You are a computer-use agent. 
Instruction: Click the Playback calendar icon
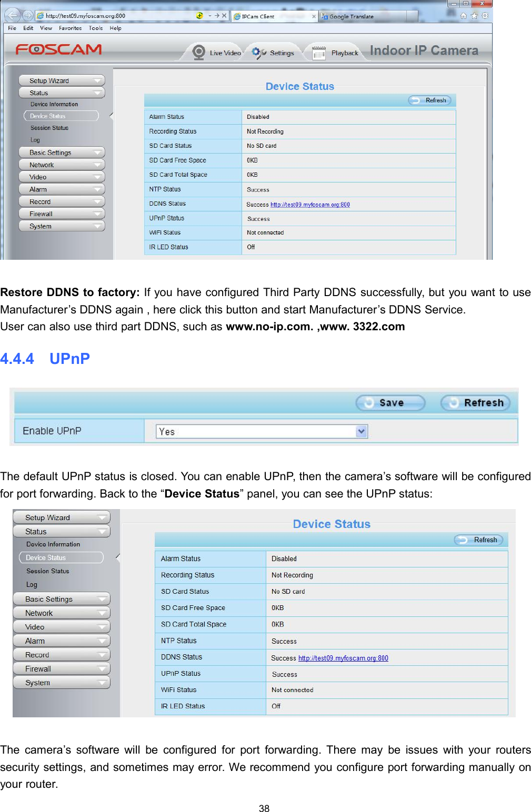[x=318, y=52]
